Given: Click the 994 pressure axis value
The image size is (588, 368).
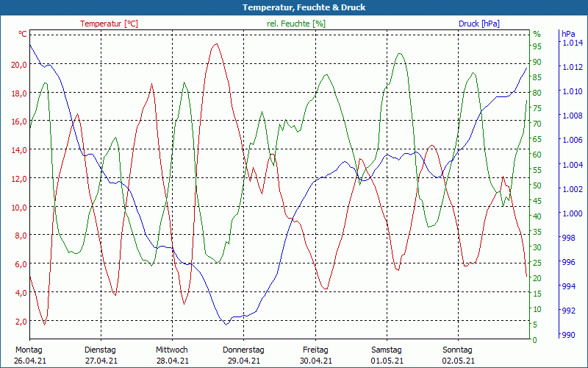Looking at the screenshot, I should [x=569, y=286].
